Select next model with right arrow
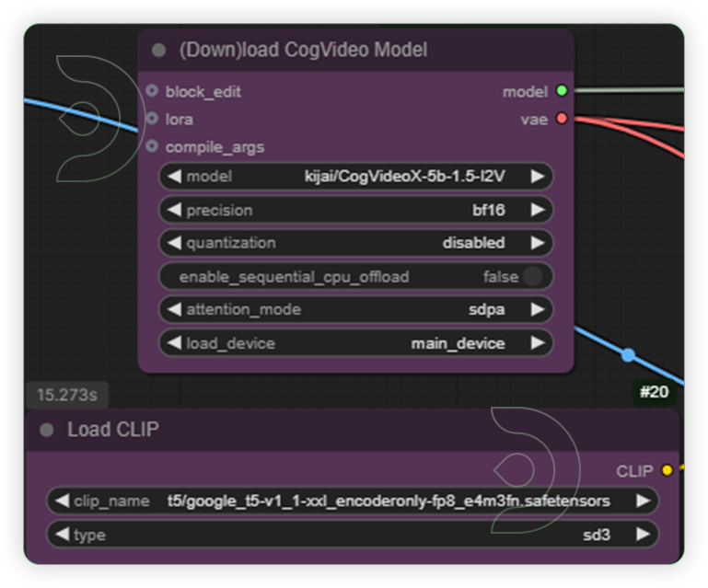Screen dimensions: 708x588 537,176
